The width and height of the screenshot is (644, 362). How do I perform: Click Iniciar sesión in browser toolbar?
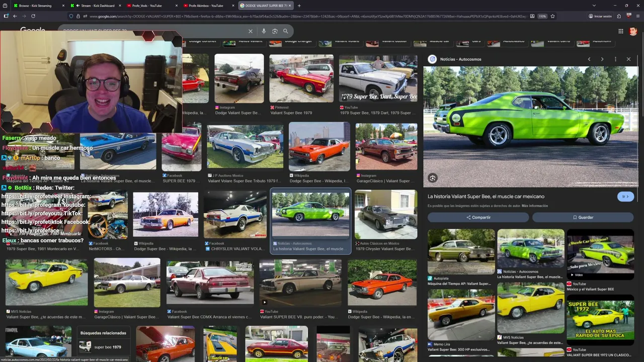(600, 16)
